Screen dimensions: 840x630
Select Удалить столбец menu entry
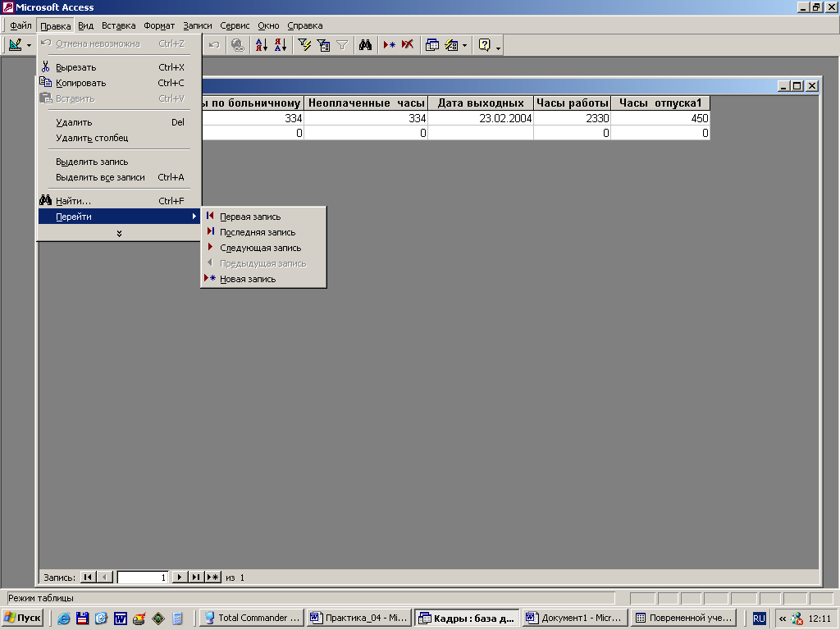coord(119,138)
